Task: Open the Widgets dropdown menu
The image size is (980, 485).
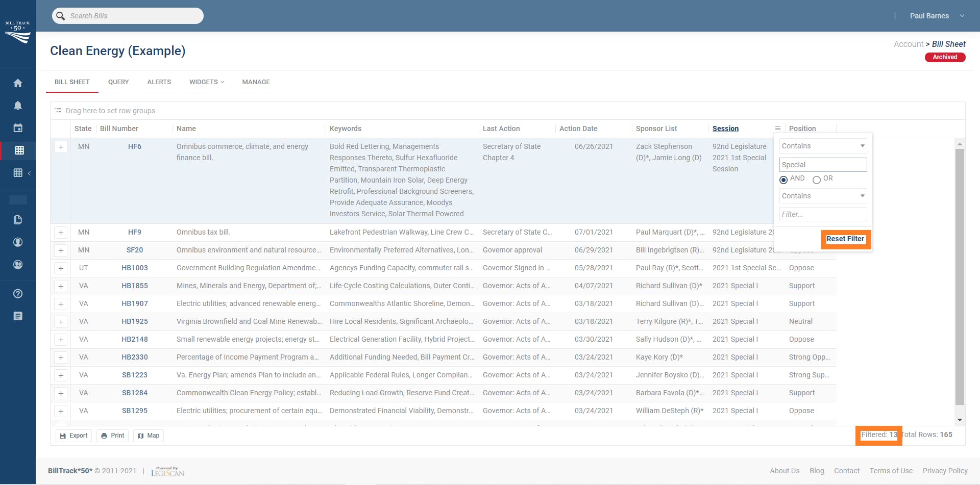Action: tap(207, 82)
